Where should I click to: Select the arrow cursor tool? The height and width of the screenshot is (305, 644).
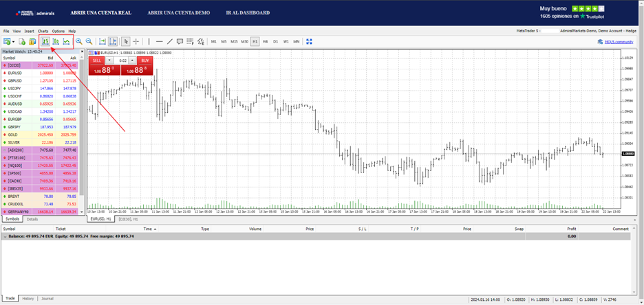(127, 41)
